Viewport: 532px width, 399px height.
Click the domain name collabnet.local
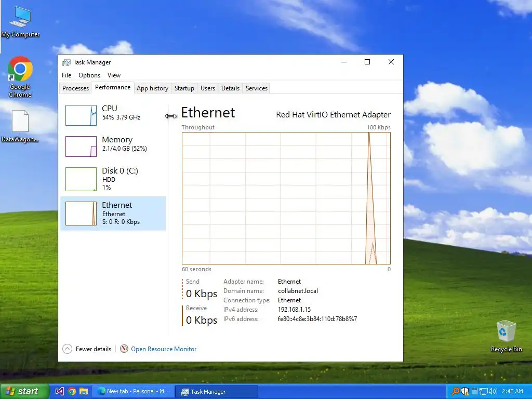[298, 291]
